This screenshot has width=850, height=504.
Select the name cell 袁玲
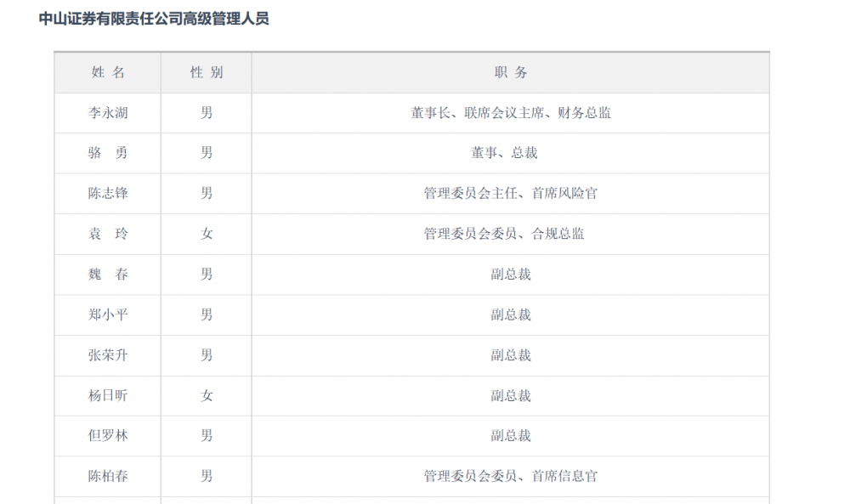(x=108, y=234)
